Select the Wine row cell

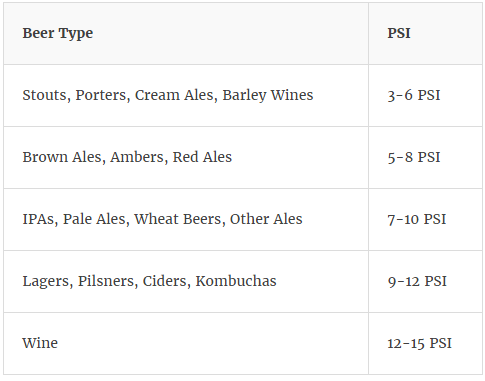pyautogui.click(x=186, y=343)
